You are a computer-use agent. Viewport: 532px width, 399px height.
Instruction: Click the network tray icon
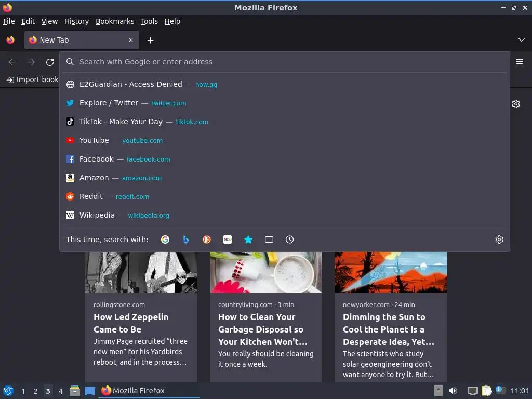[472, 391]
